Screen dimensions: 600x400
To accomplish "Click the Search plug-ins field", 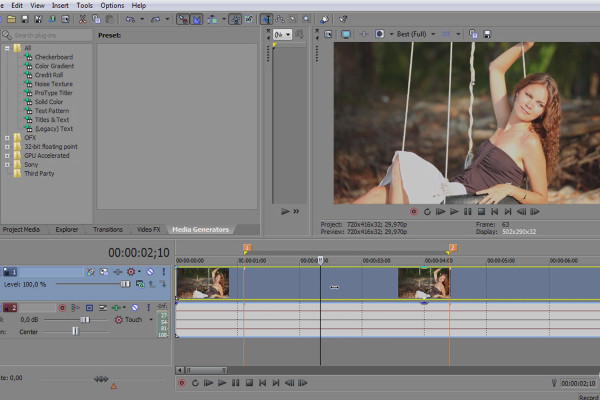I will [x=47, y=36].
